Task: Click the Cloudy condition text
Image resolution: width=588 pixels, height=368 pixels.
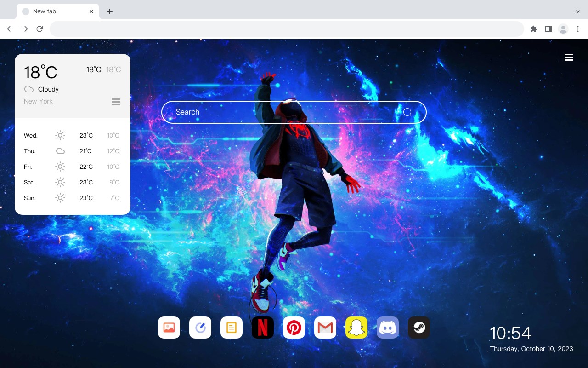Action: 48,89
